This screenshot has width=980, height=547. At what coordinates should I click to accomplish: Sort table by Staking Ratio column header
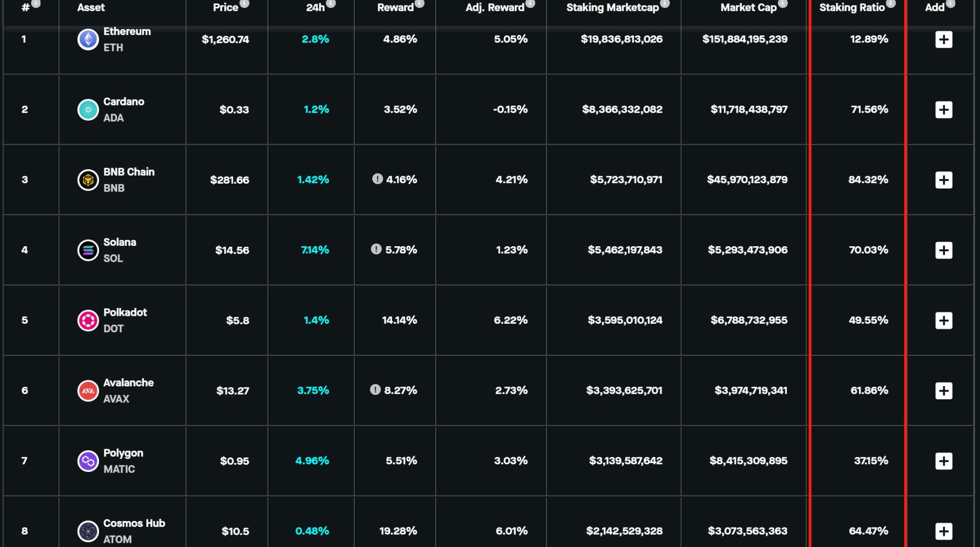tap(851, 8)
